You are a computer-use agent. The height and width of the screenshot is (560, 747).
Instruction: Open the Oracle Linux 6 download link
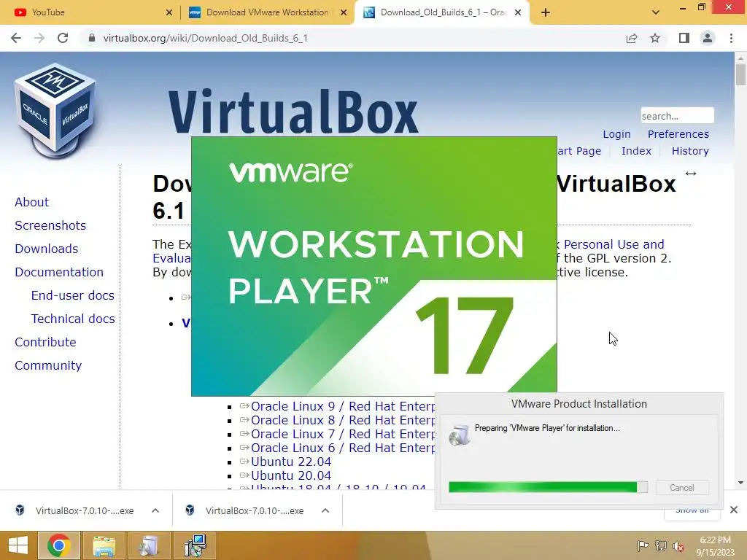click(343, 448)
